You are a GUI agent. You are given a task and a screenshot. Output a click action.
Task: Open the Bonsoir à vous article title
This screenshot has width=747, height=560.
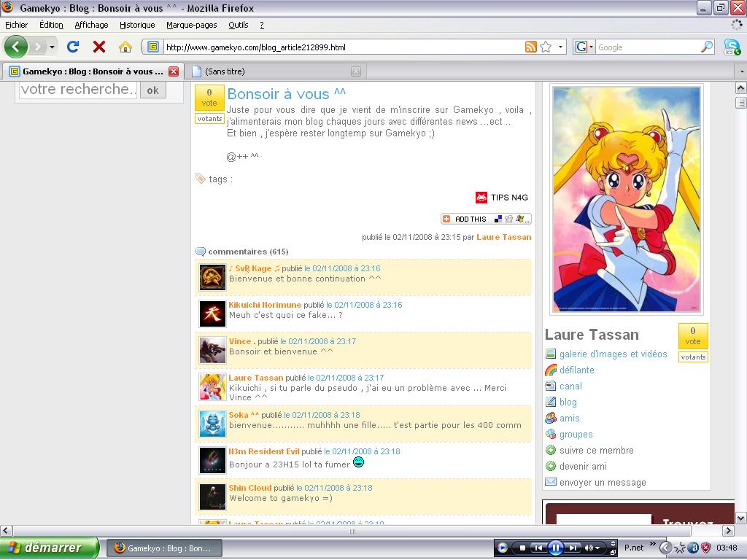tap(286, 94)
